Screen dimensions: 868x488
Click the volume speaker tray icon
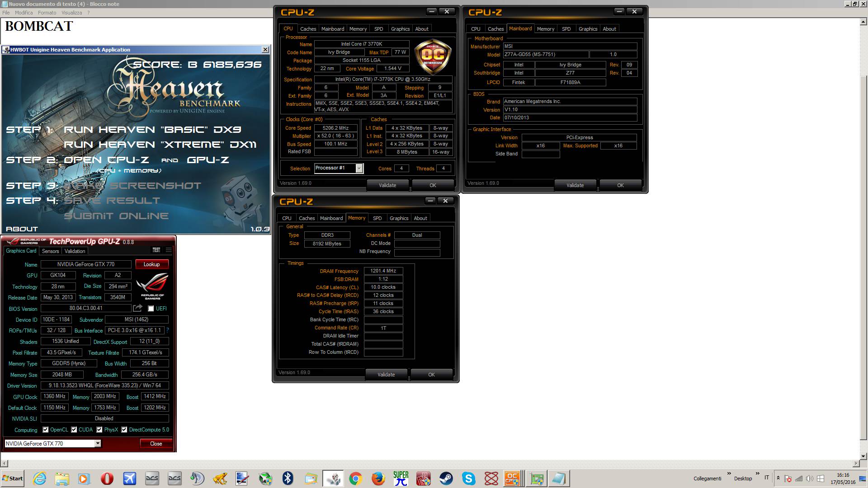click(810, 479)
